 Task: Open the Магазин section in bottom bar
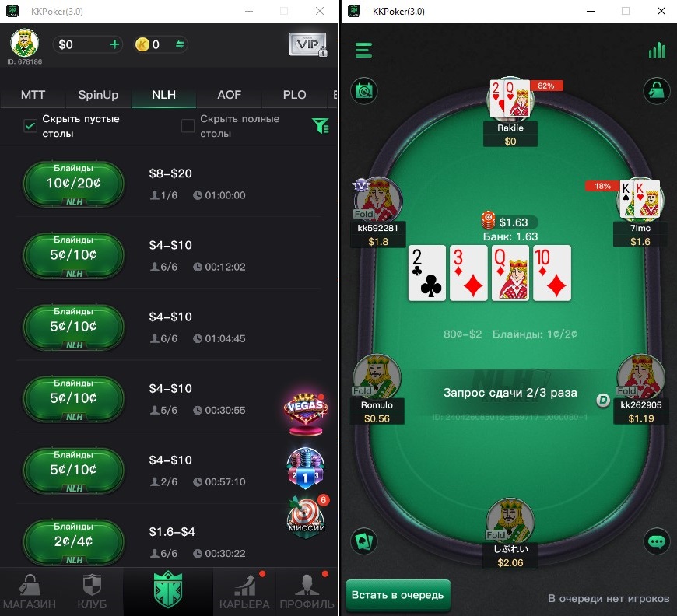[30, 591]
